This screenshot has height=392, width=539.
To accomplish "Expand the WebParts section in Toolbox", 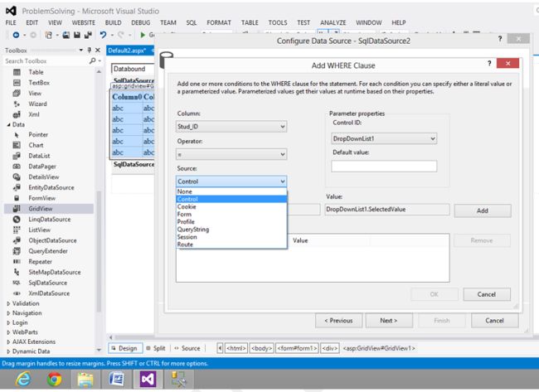I will [8, 332].
